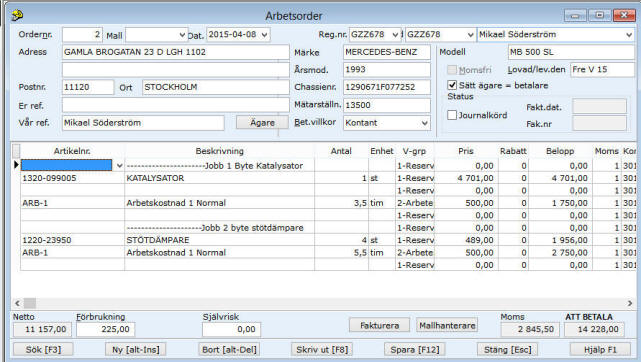Click the Ort field STOCKHOLM
The height and width of the screenshot is (362, 641).
coord(215,87)
